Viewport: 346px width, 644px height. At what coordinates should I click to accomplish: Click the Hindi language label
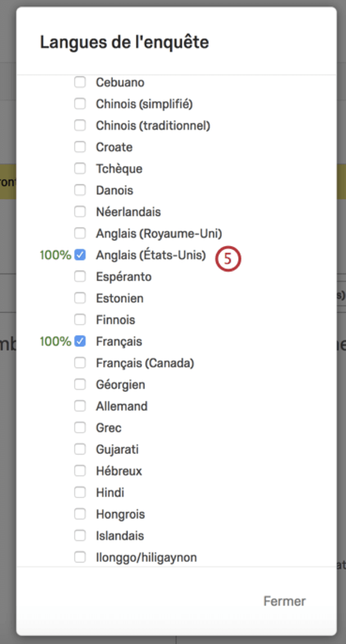tap(110, 493)
